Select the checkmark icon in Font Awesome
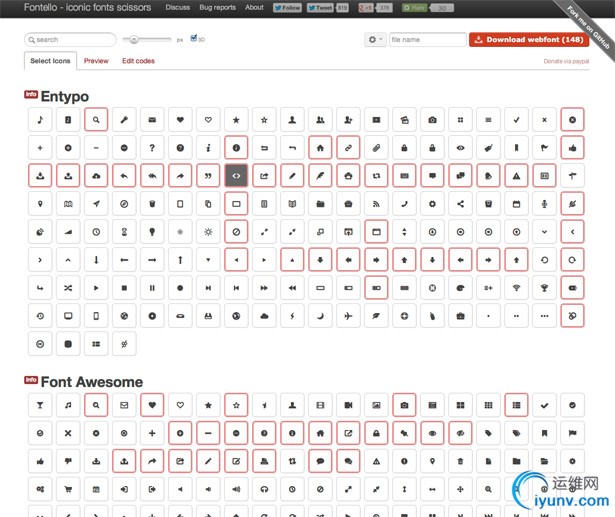Screen dimensions: 615x517 point(544,405)
